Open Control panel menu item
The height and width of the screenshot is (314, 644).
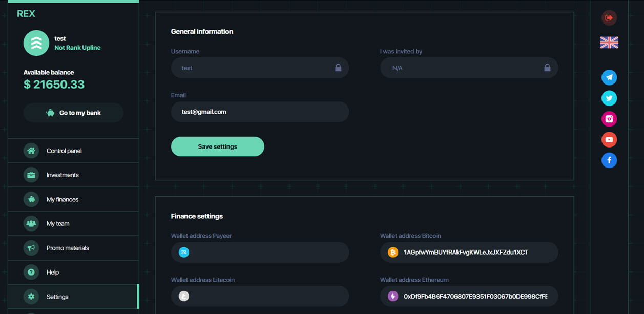pos(73,151)
